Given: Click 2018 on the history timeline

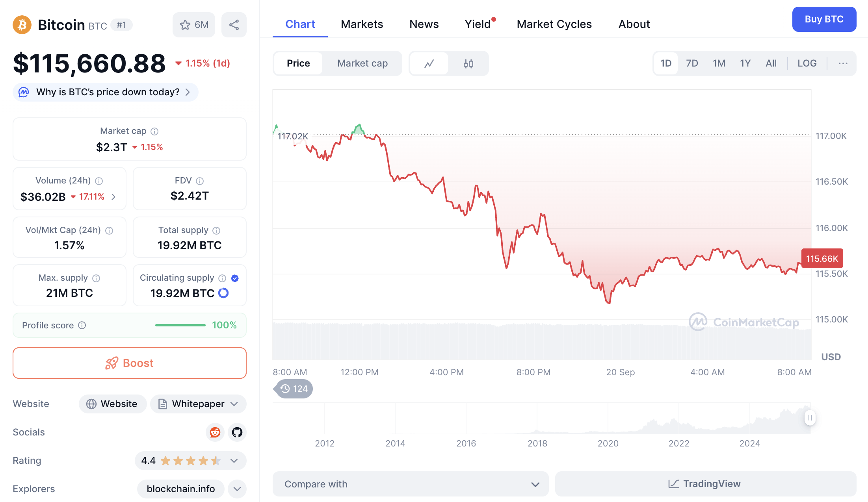Looking at the screenshot, I should point(537,444).
